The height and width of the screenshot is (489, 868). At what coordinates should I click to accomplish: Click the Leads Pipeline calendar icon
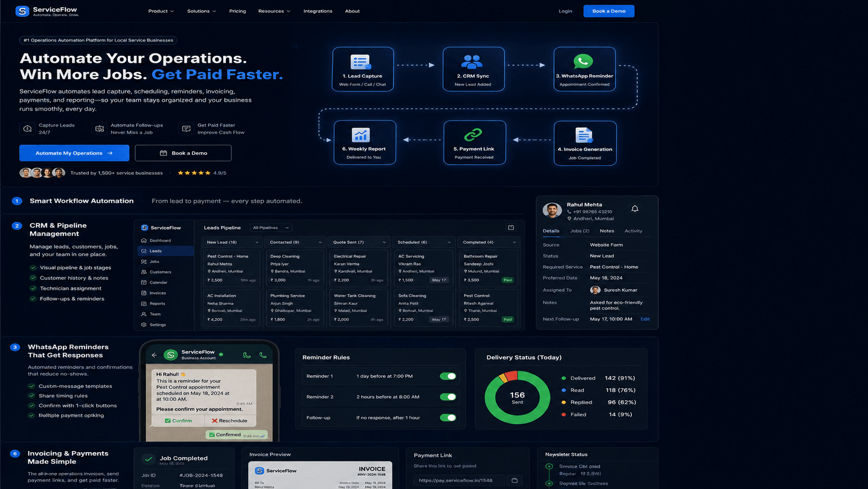[511, 228]
